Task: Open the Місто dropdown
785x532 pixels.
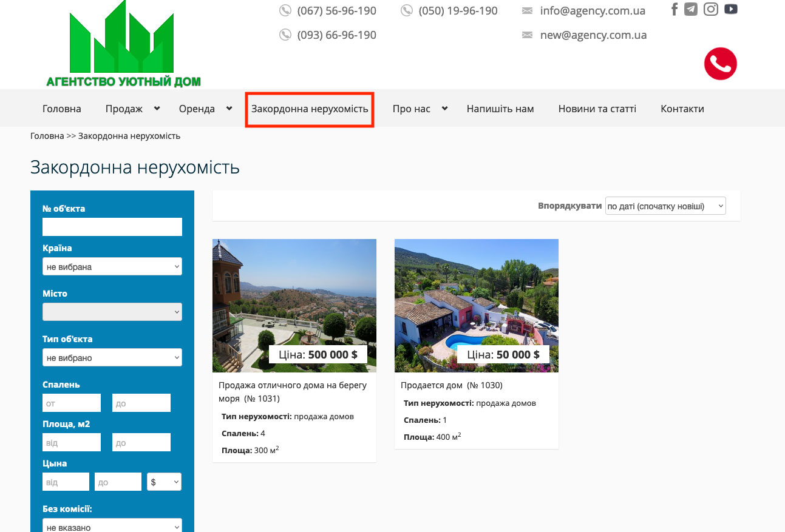Action: pos(112,312)
